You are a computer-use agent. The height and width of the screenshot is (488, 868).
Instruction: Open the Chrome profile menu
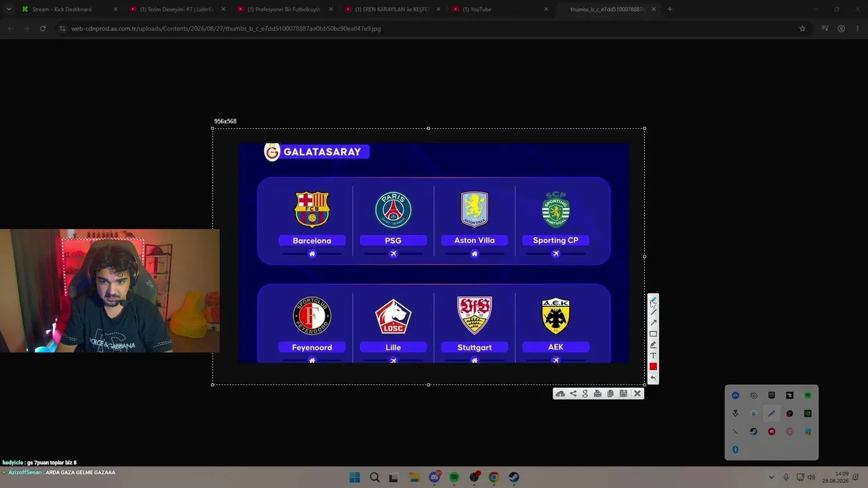[x=841, y=28]
